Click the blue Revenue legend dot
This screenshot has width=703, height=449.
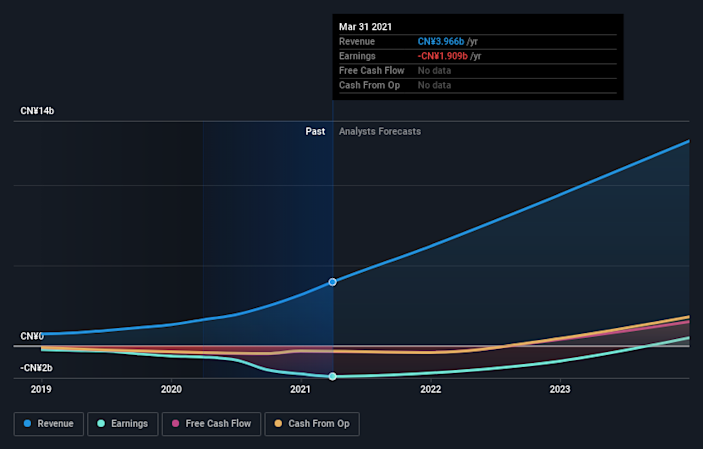(27, 424)
